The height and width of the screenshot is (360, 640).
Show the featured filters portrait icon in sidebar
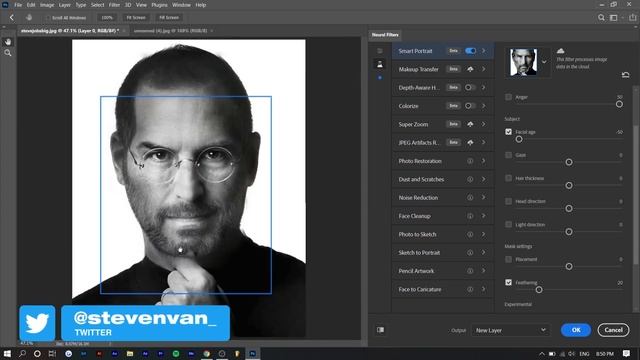point(380,64)
